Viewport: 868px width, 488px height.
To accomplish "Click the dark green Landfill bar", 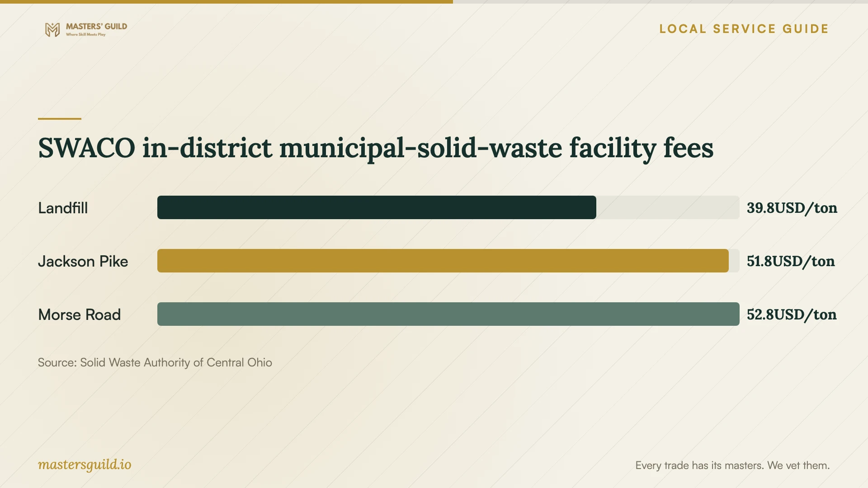I will 377,207.
